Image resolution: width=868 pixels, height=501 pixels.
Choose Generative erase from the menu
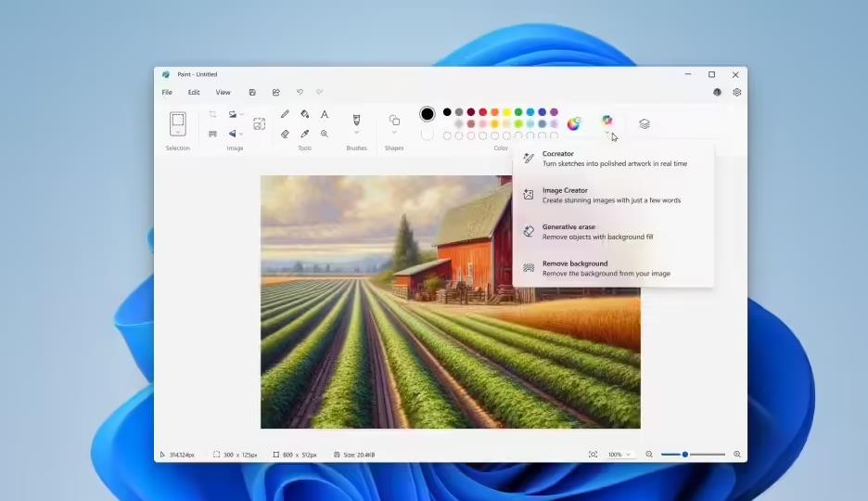click(613, 231)
